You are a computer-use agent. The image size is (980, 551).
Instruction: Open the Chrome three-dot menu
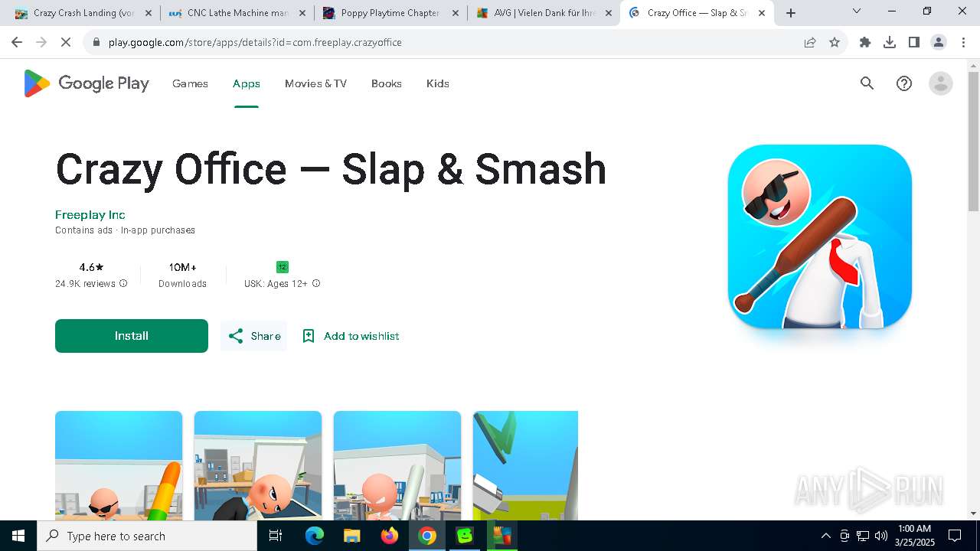[x=963, y=42]
